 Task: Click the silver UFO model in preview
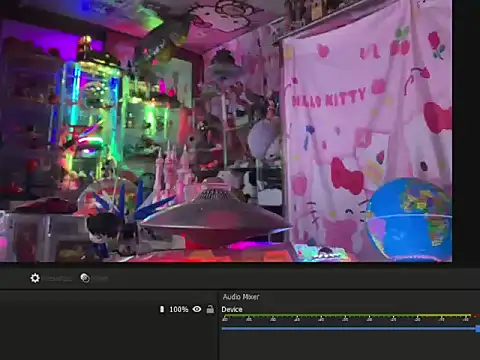[213, 217]
